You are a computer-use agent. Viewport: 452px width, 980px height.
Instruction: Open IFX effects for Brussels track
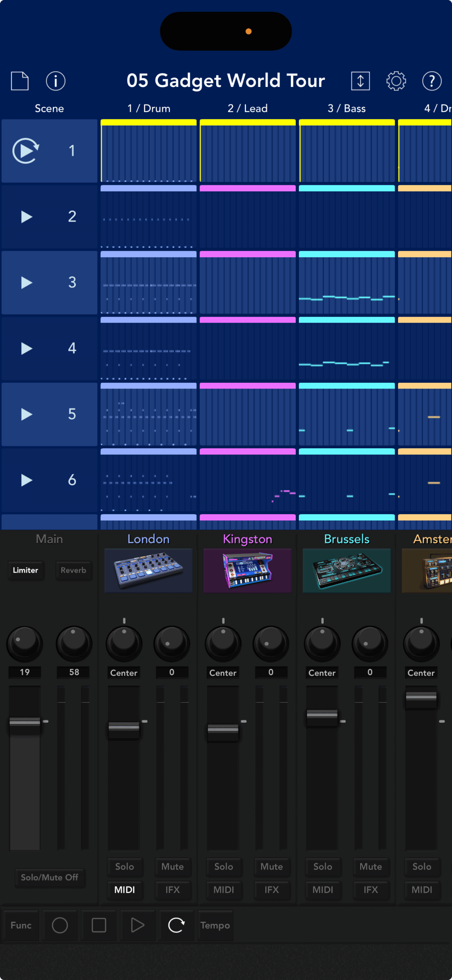pyautogui.click(x=370, y=890)
